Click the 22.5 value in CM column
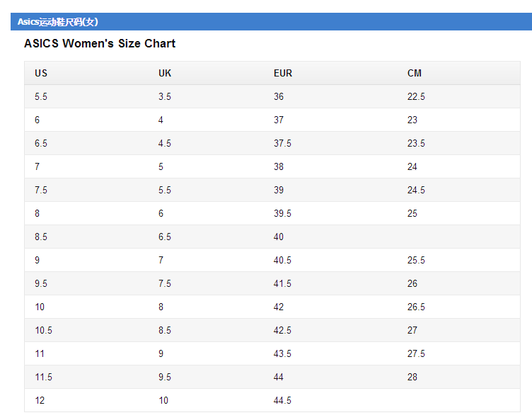The width and height of the screenshot is (532, 420). click(416, 97)
